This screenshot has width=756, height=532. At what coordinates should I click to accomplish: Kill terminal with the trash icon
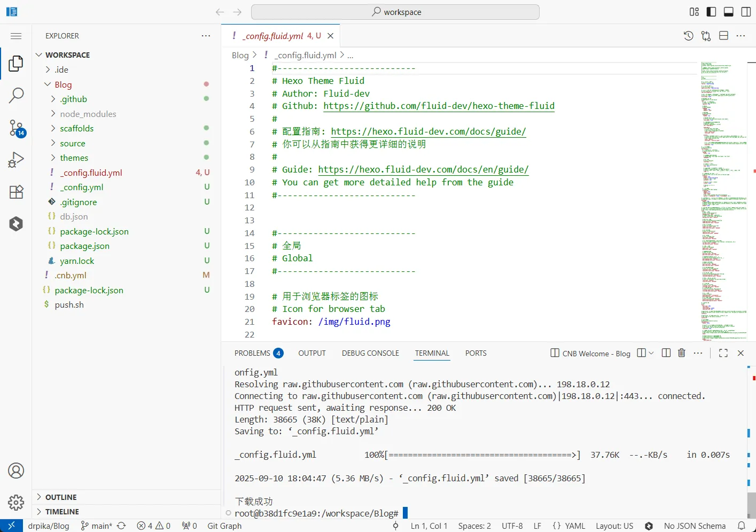coord(682,353)
